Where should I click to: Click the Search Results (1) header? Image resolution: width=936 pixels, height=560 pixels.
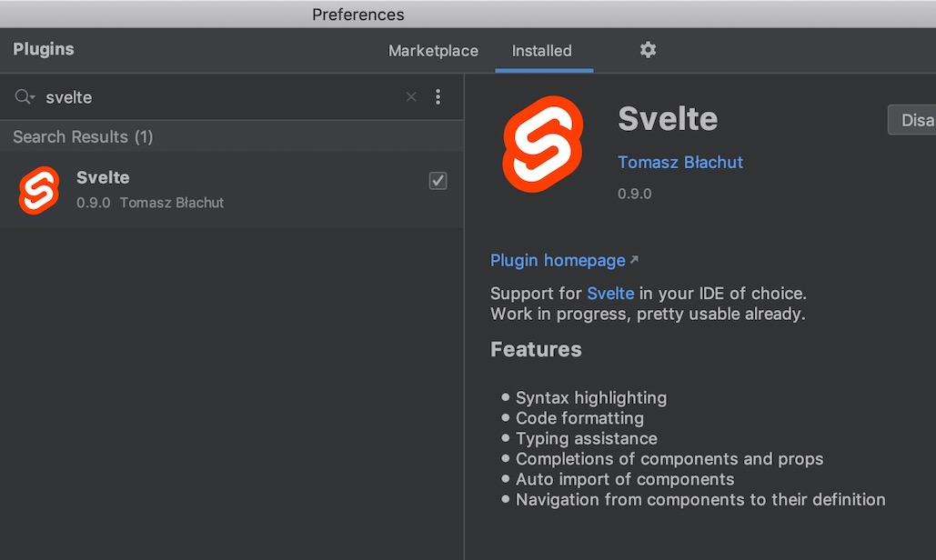tap(83, 136)
